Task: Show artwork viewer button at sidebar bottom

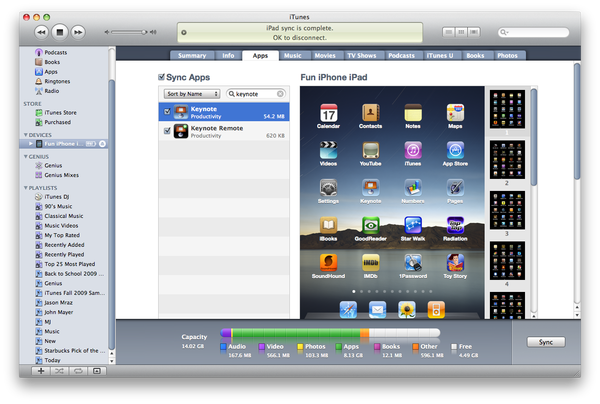Action: coord(97,371)
